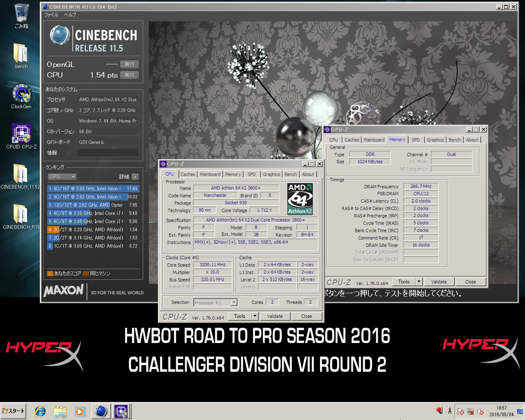This screenshot has width=525, height=420.
Task: Click the 詳細 arrow button in ranking
Action: (x=135, y=177)
